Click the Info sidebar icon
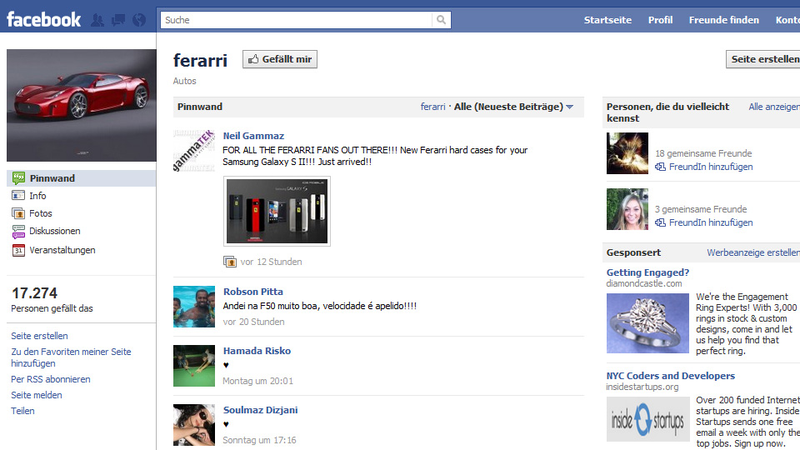The image size is (800, 450). 18,195
